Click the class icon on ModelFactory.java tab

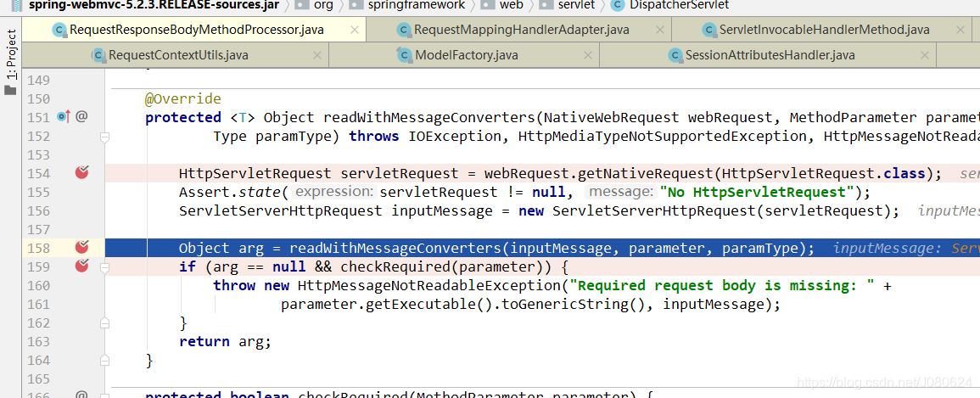[405, 55]
